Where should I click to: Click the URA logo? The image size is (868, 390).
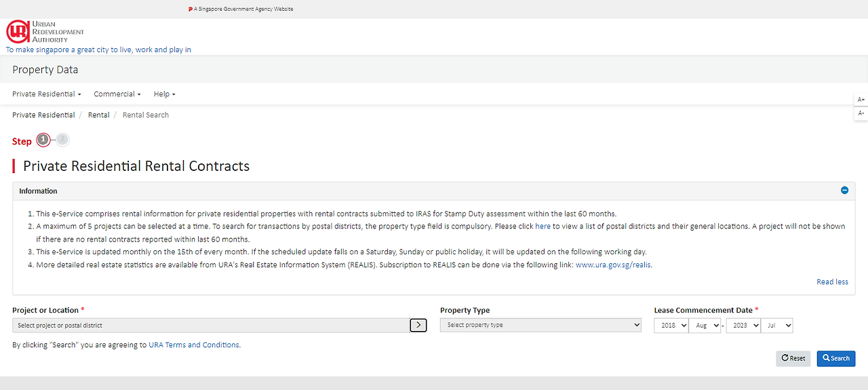[45, 31]
